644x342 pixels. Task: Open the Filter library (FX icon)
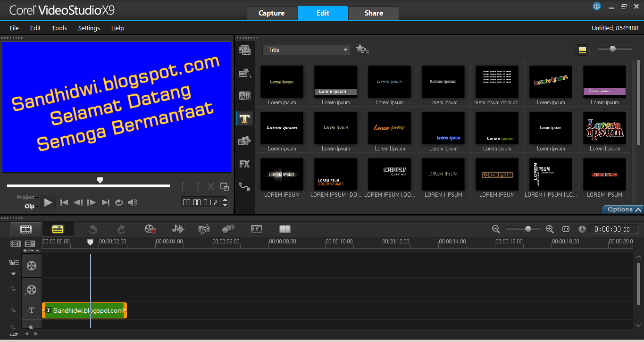(244, 164)
